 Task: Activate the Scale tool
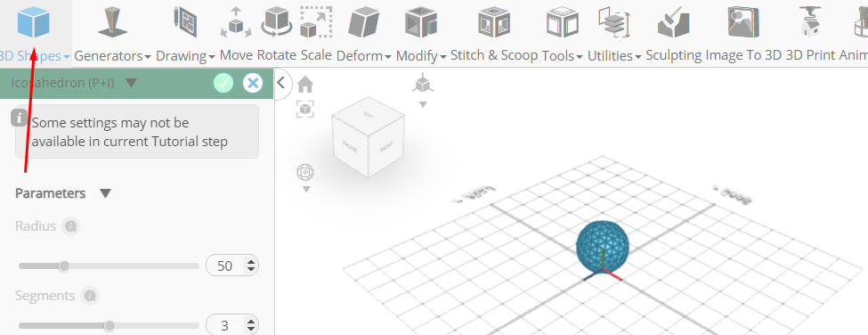click(x=316, y=22)
